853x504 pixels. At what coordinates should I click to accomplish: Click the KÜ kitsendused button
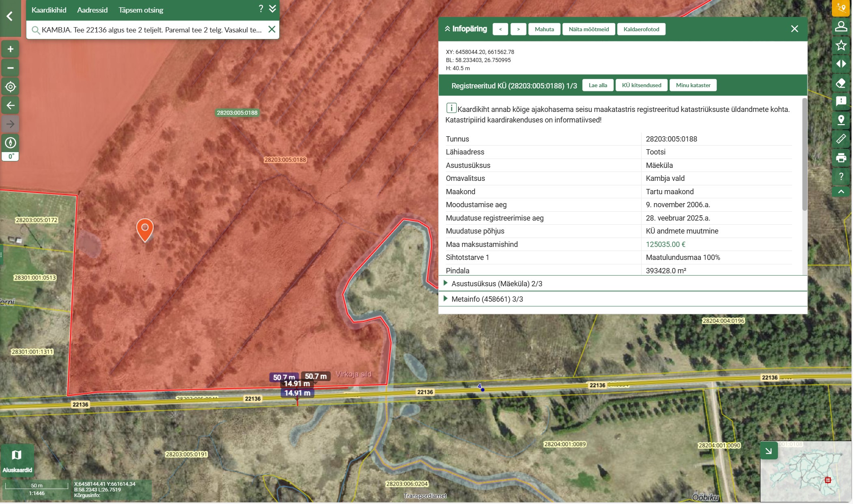(641, 85)
